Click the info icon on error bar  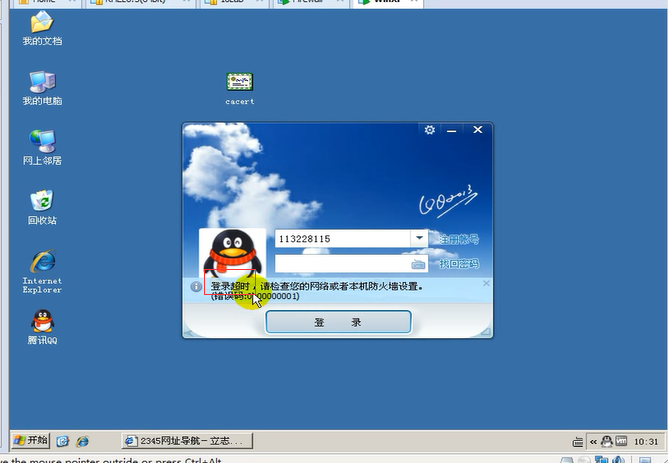196,286
